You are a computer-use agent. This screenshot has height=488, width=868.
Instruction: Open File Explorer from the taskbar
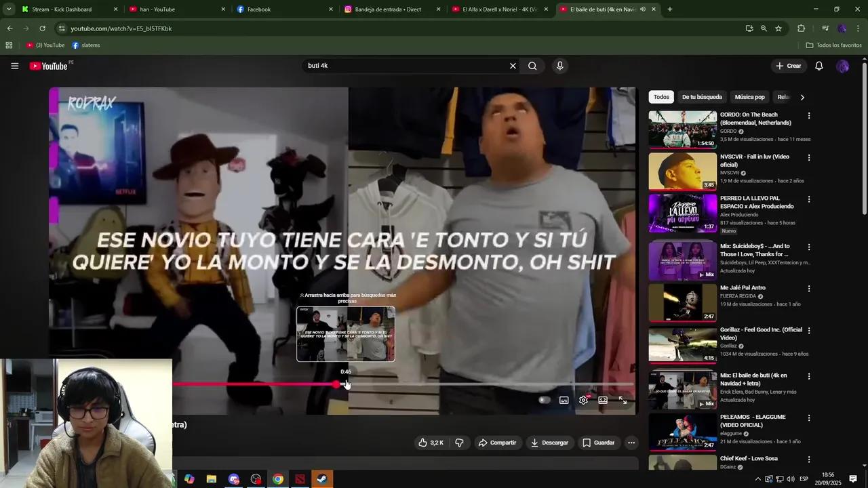point(212,479)
